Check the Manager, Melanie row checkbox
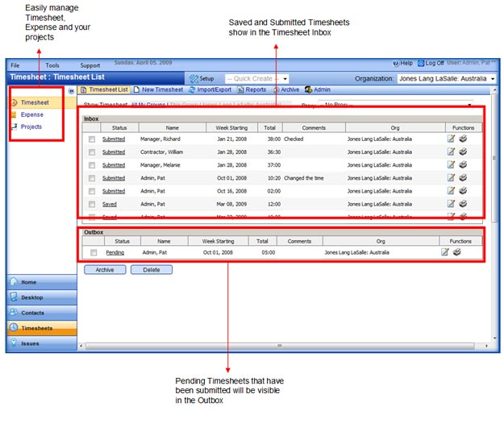This screenshot has width=504, height=436. coord(92,165)
